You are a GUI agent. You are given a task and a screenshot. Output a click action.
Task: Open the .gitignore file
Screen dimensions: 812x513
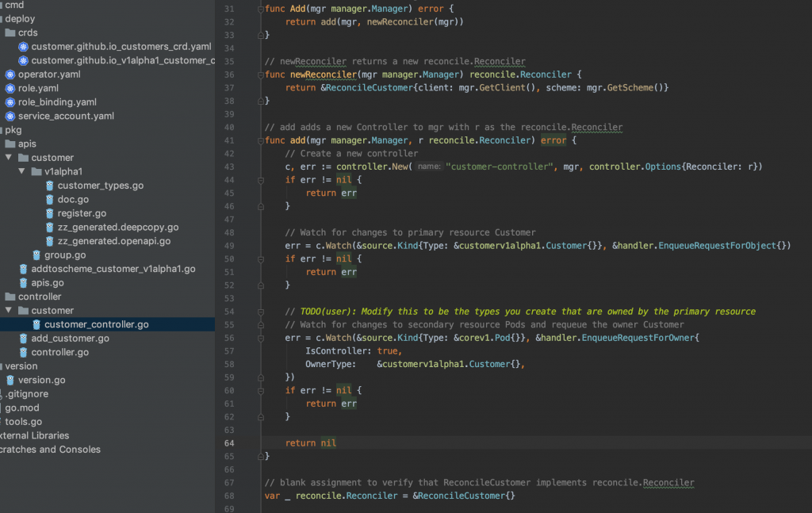coord(27,394)
